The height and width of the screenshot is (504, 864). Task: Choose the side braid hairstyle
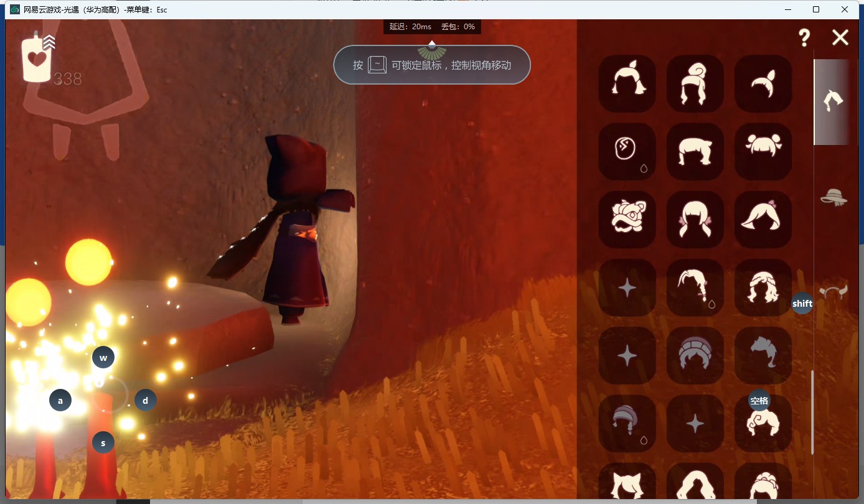695,287
